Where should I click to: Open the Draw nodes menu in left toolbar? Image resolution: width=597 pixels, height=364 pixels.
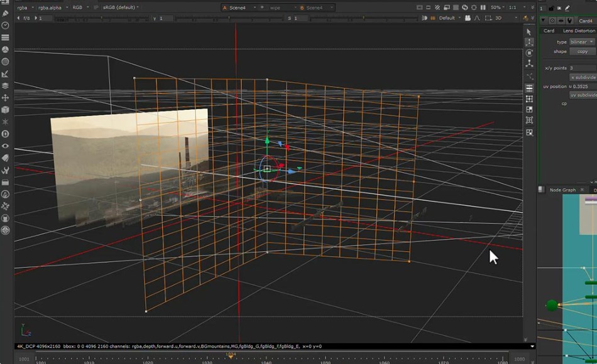click(6, 13)
